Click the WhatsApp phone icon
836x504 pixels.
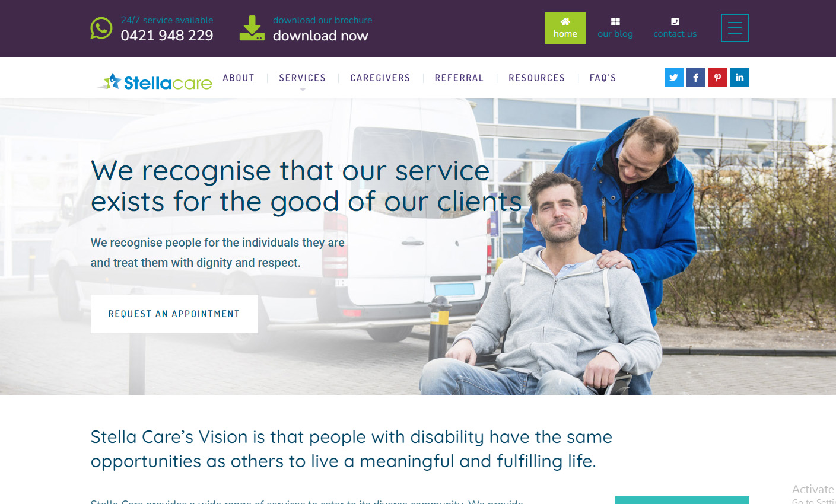101,28
